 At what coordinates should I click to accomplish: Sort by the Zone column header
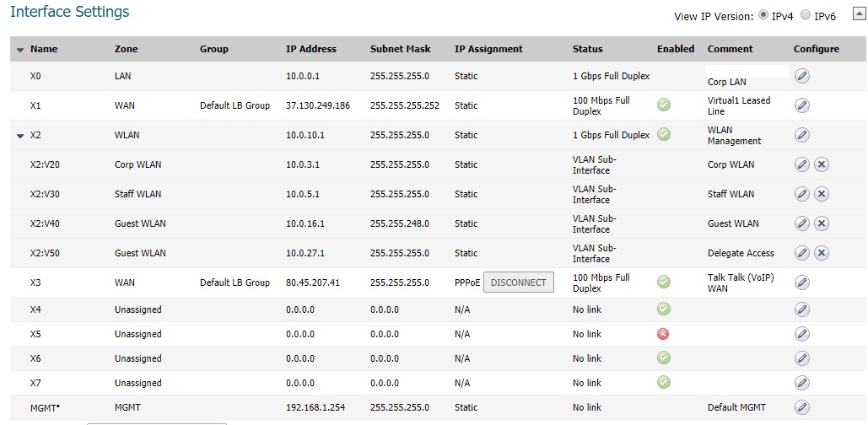tap(126, 49)
